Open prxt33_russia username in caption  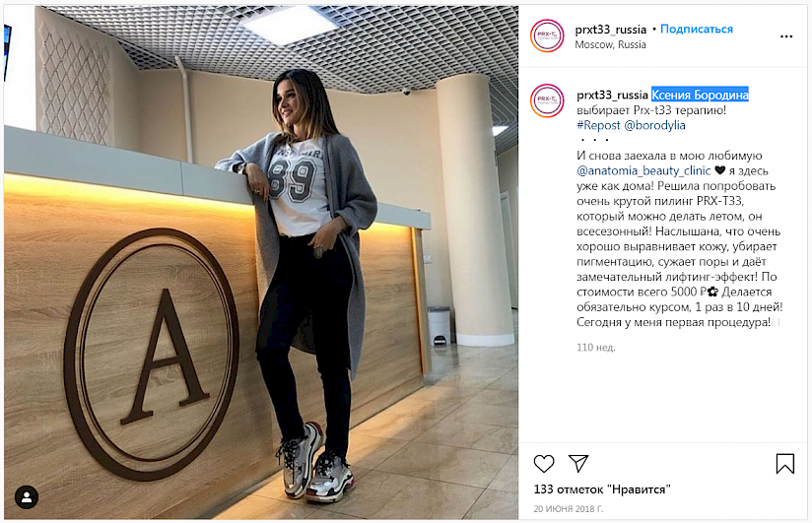click(612, 96)
